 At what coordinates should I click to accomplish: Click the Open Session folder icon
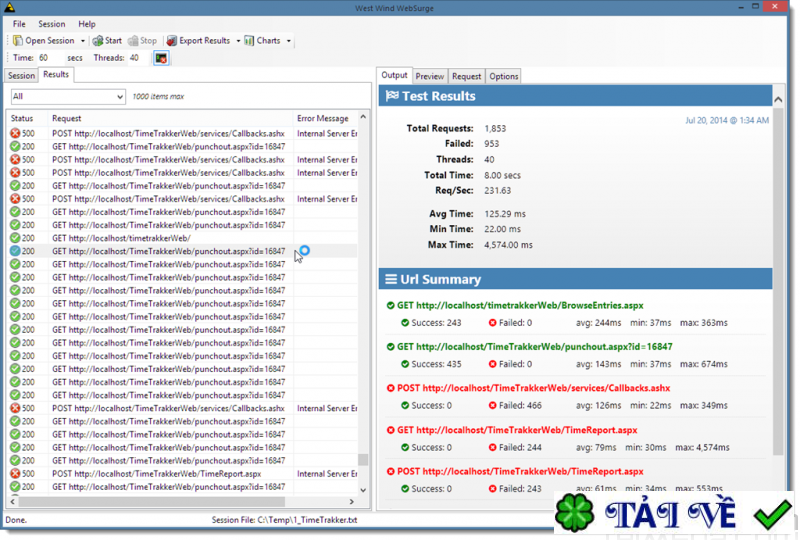[18, 40]
